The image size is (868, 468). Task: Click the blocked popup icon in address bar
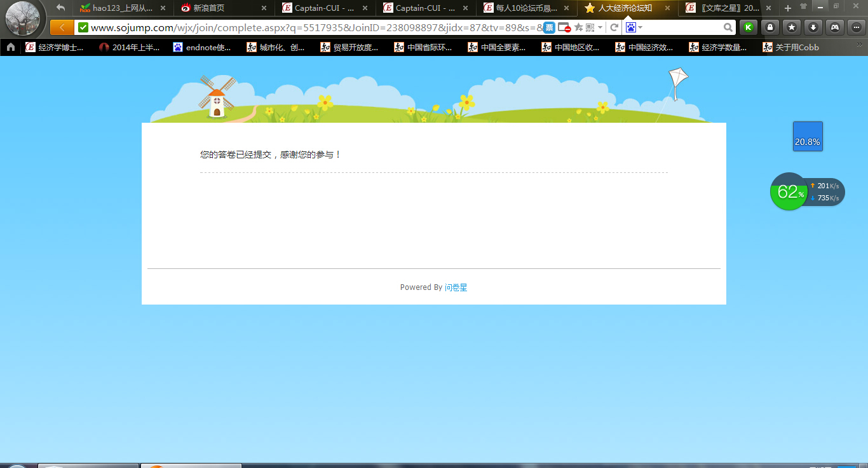[564, 28]
